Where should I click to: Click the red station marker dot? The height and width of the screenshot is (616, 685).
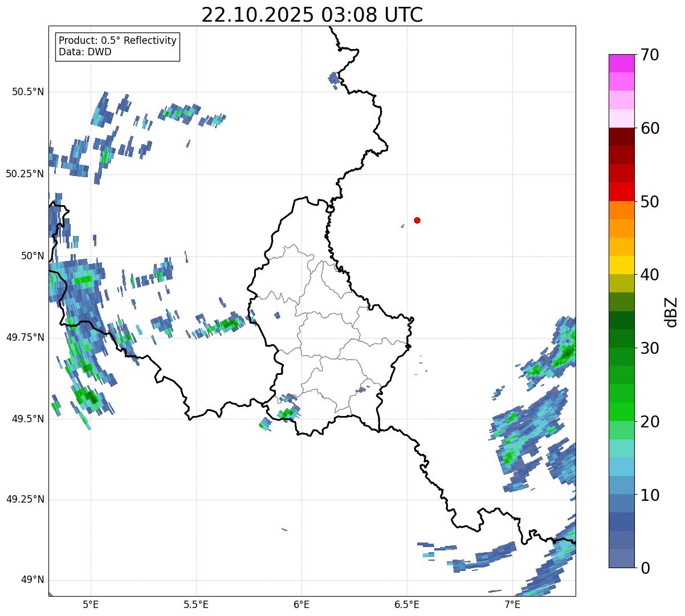click(x=417, y=220)
